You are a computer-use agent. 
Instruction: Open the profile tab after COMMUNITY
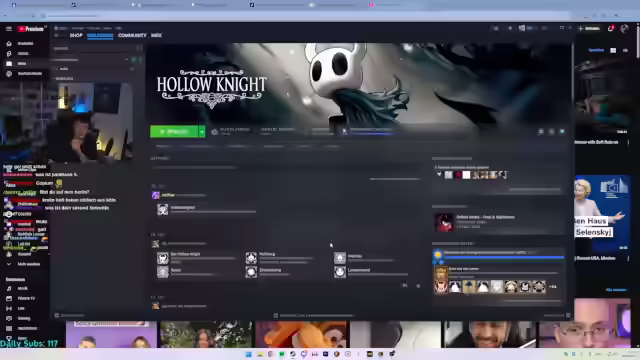coord(156,36)
